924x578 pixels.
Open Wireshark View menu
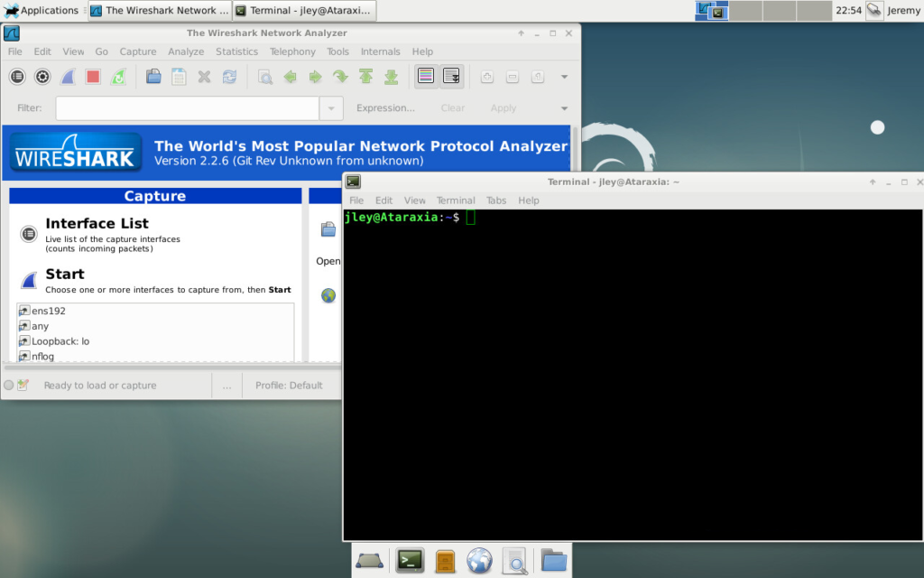pyautogui.click(x=73, y=51)
